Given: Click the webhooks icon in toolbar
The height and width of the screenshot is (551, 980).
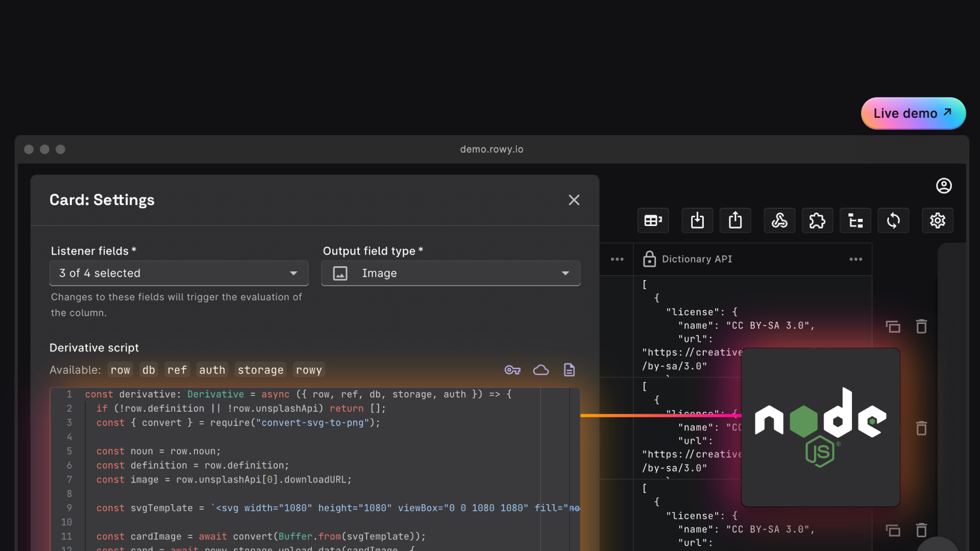Looking at the screenshot, I should (x=779, y=220).
